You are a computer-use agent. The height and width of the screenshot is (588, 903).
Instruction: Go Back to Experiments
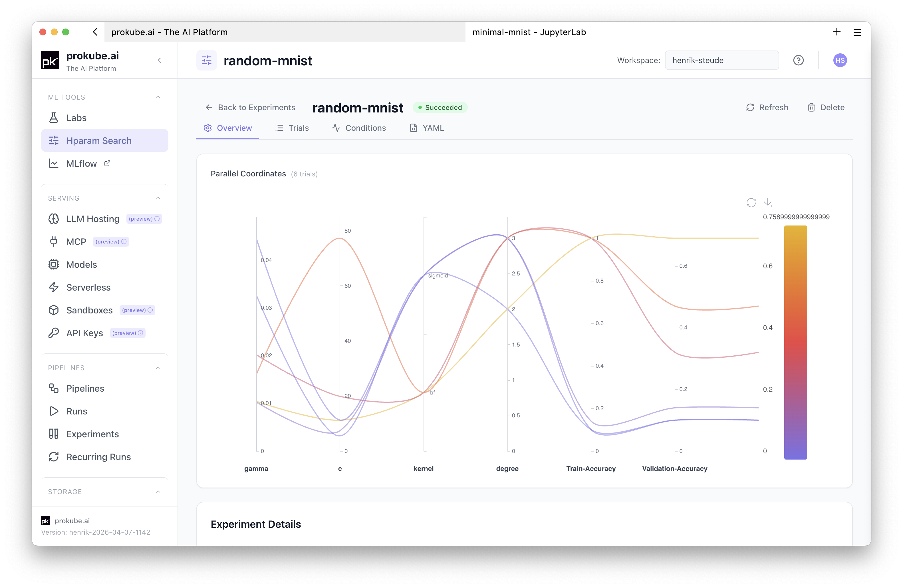pos(250,107)
